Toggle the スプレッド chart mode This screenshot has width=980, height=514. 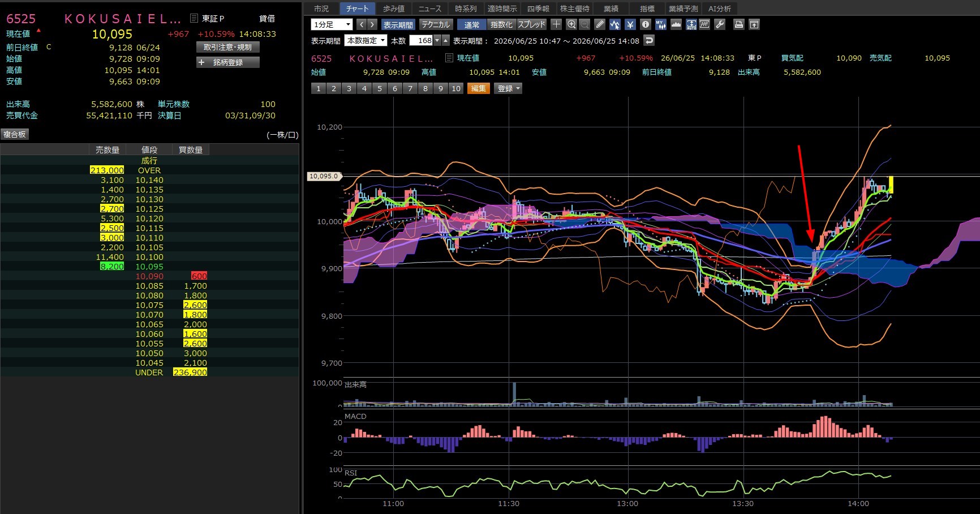click(532, 24)
